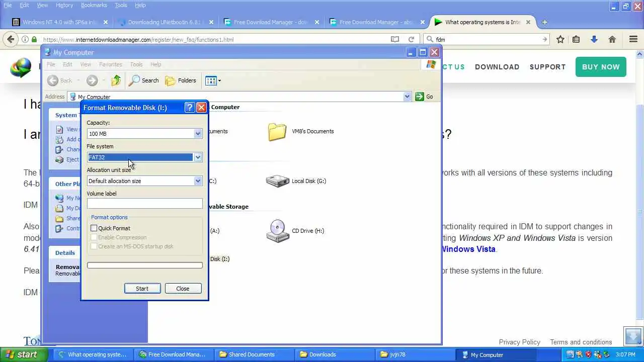Click padlock icon in URL bar
This screenshot has width=644, height=362.
[x=34, y=39]
